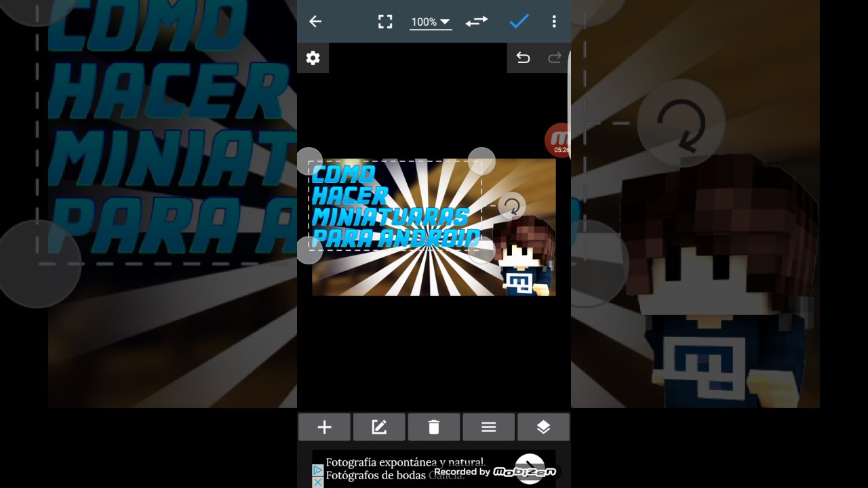Add new element with plus button
This screenshot has width=868, height=488.
click(x=324, y=427)
